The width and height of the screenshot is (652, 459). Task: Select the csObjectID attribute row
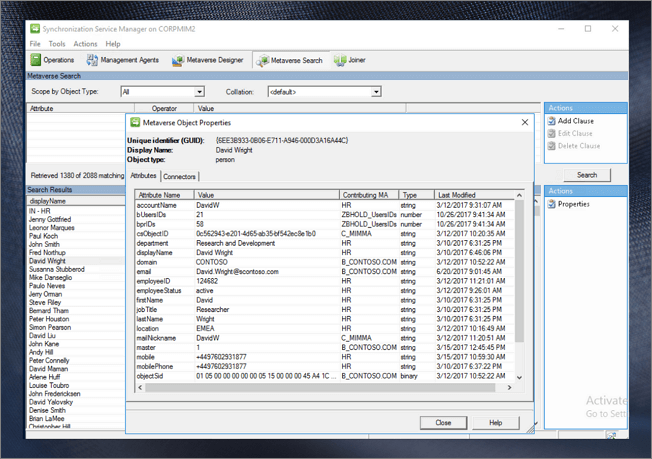[x=325, y=234]
